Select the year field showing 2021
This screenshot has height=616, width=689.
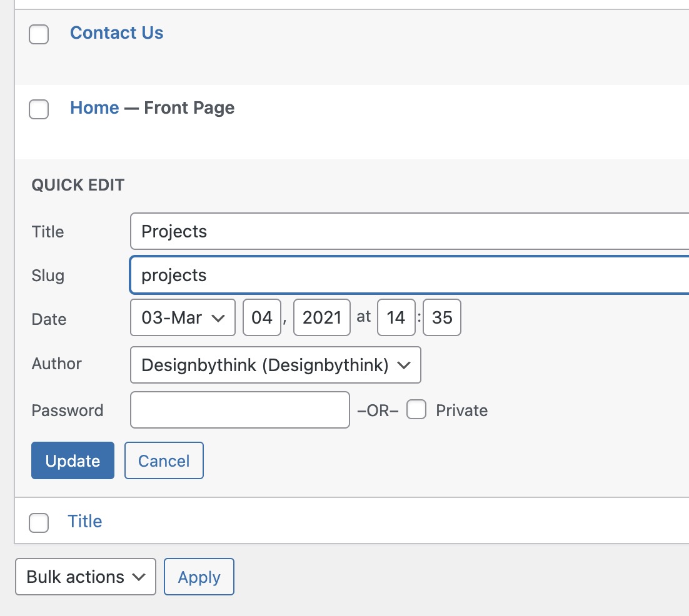(321, 318)
